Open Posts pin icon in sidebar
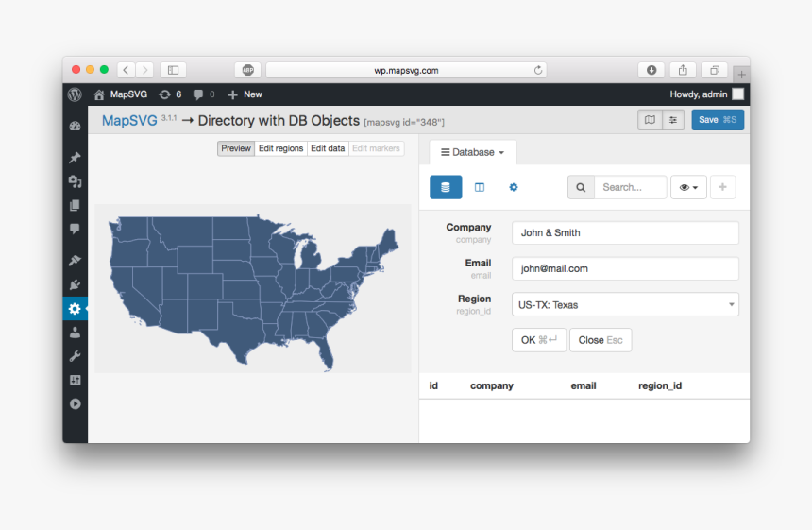The image size is (812, 530). pyautogui.click(x=76, y=158)
